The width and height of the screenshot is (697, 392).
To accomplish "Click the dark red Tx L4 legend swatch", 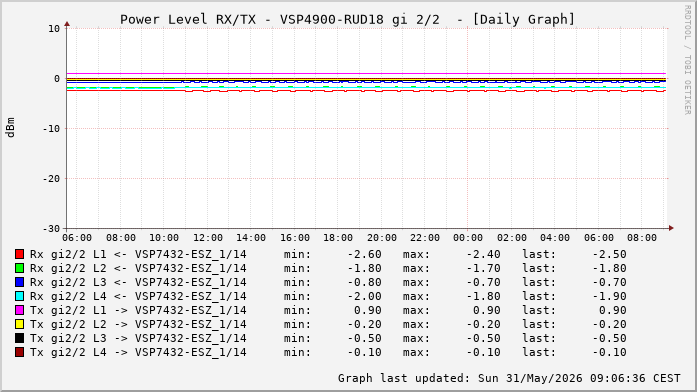I will 19,352.
